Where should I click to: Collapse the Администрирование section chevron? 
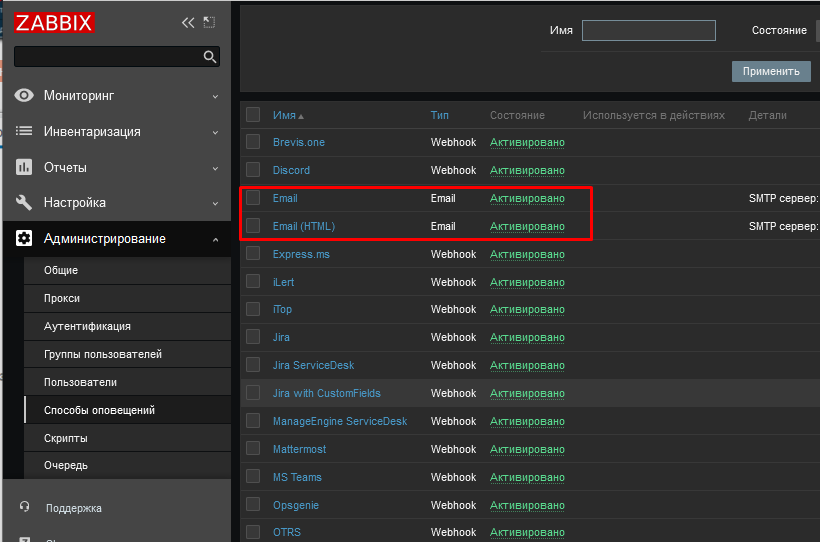click(215, 239)
